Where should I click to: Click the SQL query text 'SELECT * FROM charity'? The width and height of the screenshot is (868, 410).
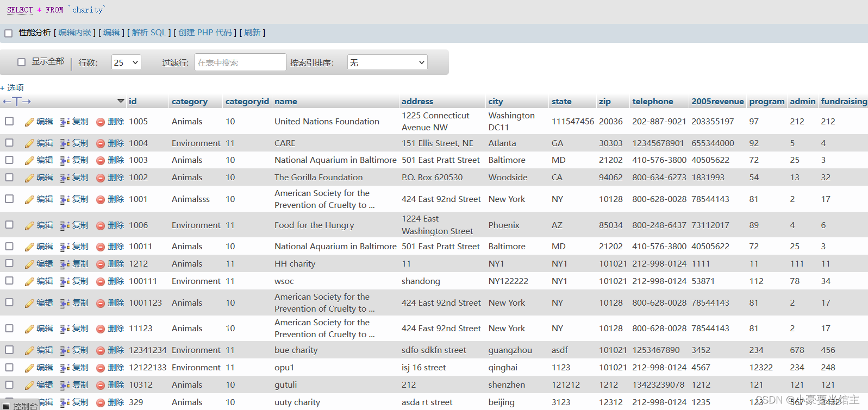point(56,10)
